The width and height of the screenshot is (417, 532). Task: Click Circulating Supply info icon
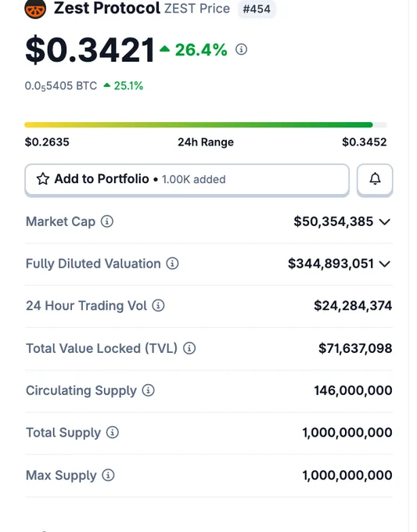click(x=149, y=390)
